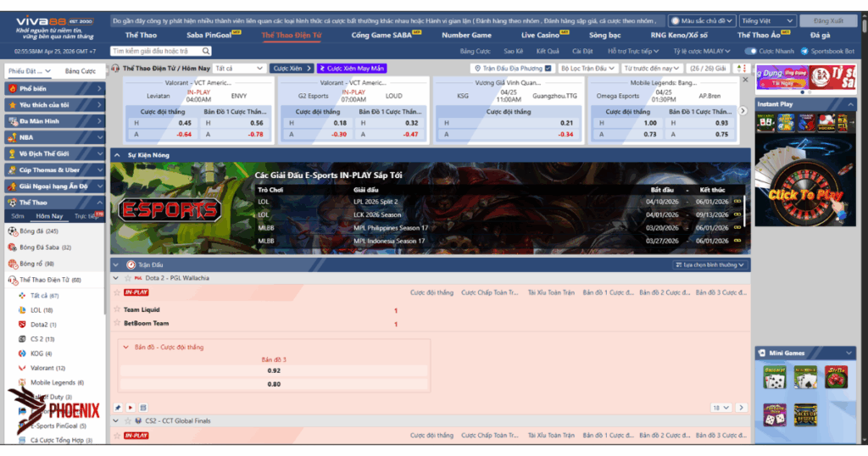The width and height of the screenshot is (868, 456).
Task: Open the Bộ Lọc Trận Đấu dropdown
Action: coord(587,69)
